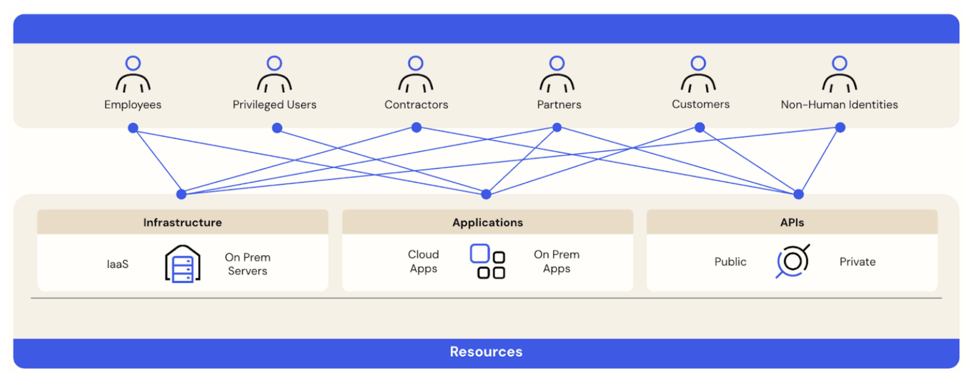Select the Contractors person icon

point(416,75)
